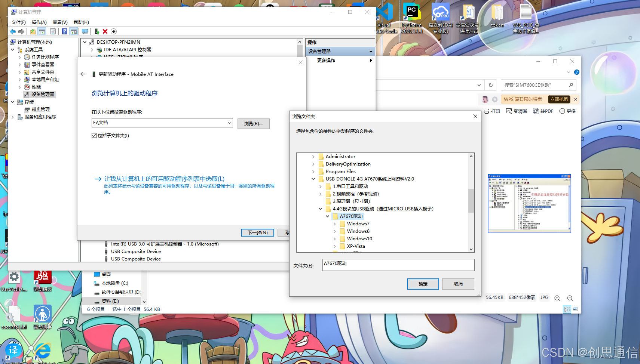
Task: Click the 更多 more options icon
Action: tap(567, 111)
